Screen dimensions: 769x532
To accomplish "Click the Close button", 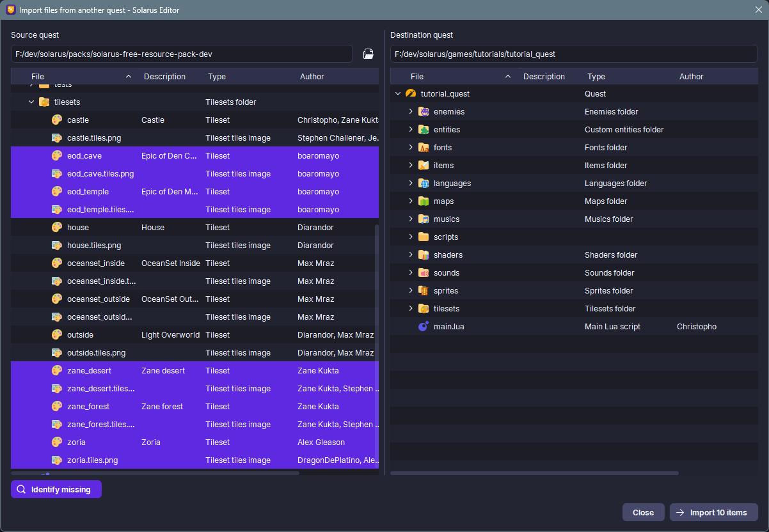I will (643, 512).
